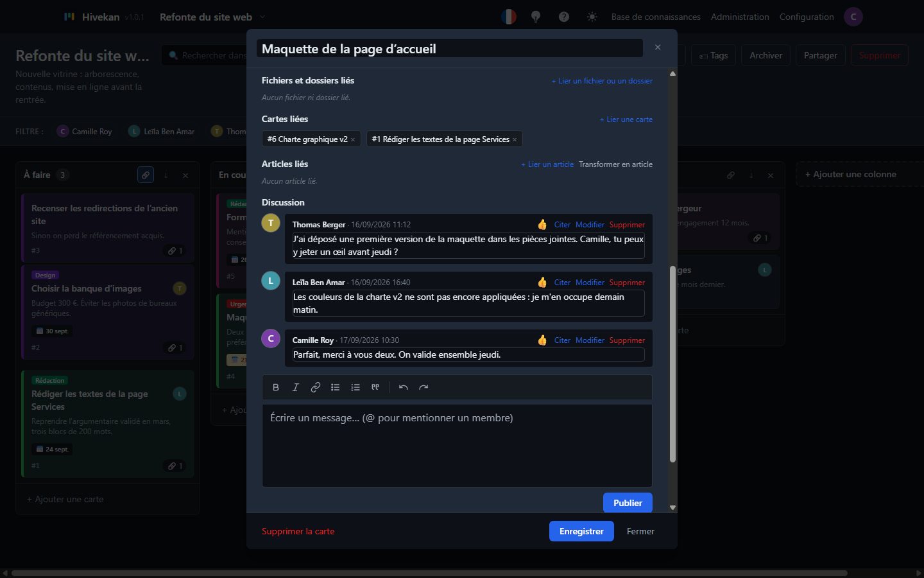924x578 pixels.
Task: Toggle the light/dark theme sun icon
Action: [x=592, y=17]
